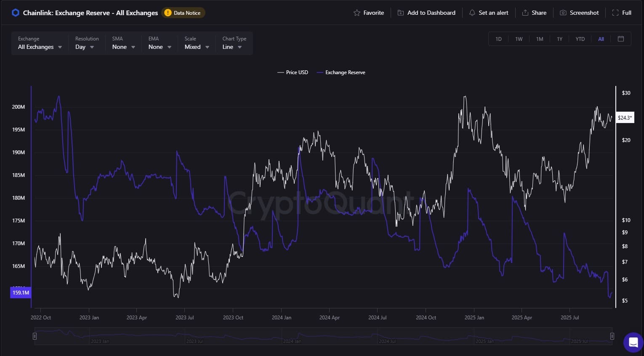Screen dimensions: 644x356
Task: Select the 1M time range
Action: click(x=540, y=39)
